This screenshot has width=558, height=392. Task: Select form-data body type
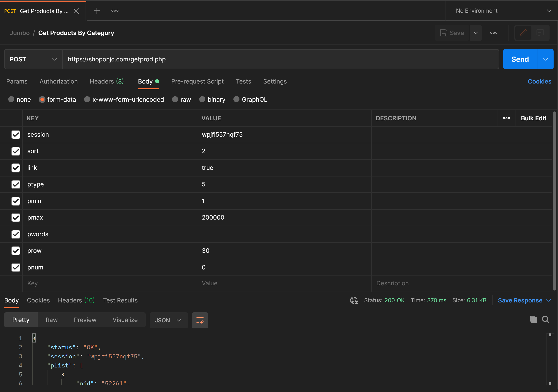[x=42, y=99]
